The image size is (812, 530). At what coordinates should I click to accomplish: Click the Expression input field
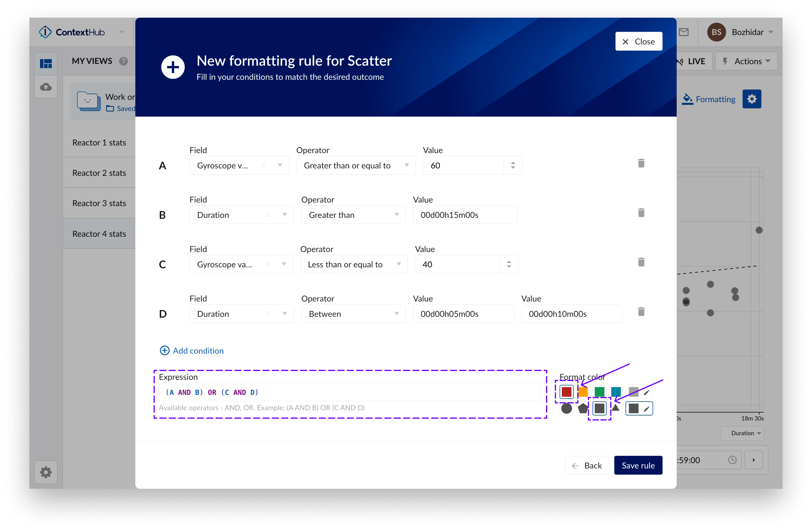pos(349,392)
